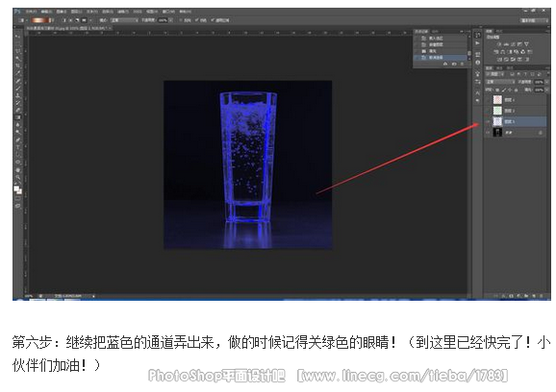Click the Quick Selection tool
This screenshot has width=556, height=392.
pyautogui.click(x=17, y=59)
